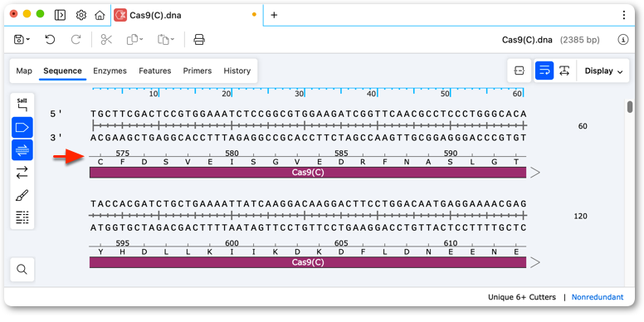Click the Cas9(C).dna tab file icon

pyautogui.click(x=120, y=15)
